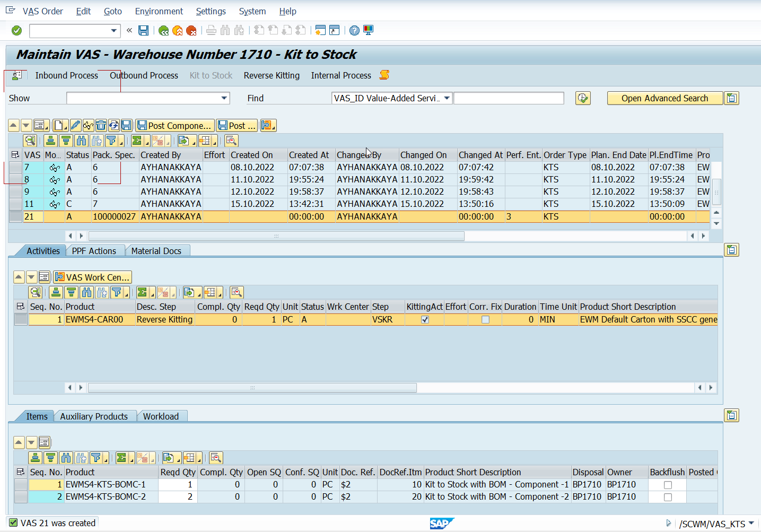Switch to the Auxiliary Products tab
Screen dimensions: 761x532
94,416
